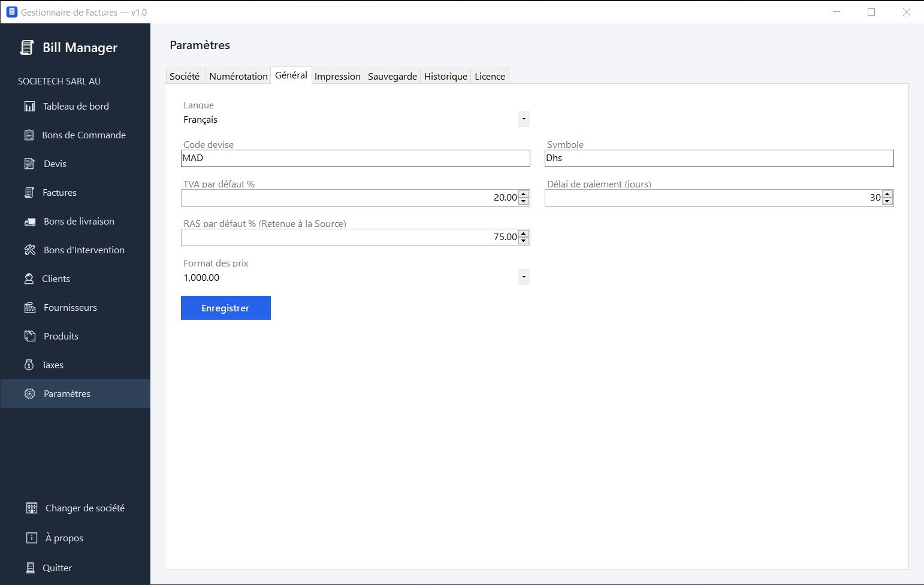
Task: Click the Clients person icon
Action: tap(29, 278)
